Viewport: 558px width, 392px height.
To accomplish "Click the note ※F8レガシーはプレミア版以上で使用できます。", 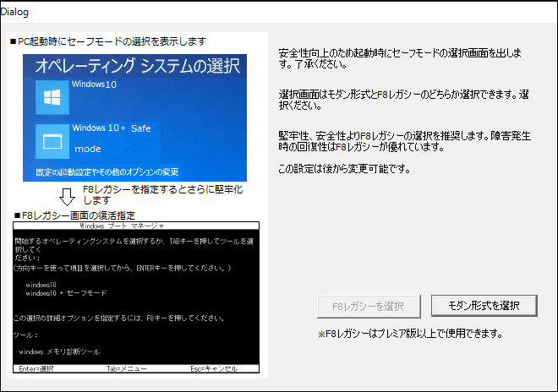I will [410, 334].
